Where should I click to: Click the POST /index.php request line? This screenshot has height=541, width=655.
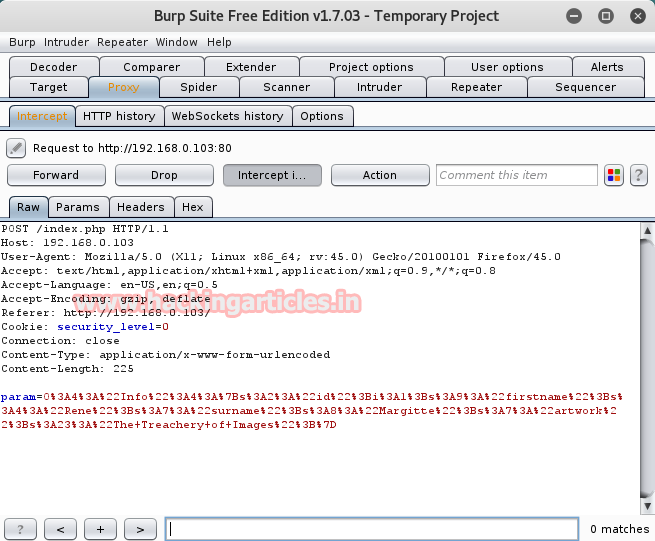pos(85,229)
